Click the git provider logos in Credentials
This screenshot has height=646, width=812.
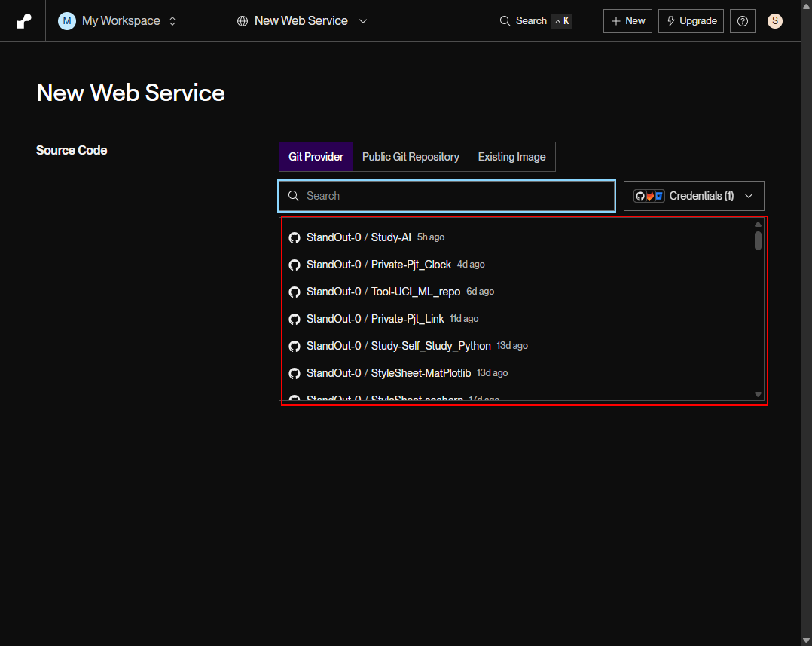click(649, 196)
